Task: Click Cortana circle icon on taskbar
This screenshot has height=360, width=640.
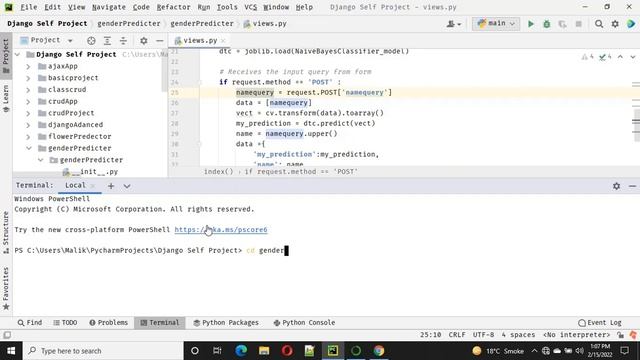Action: (x=195, y=351)
